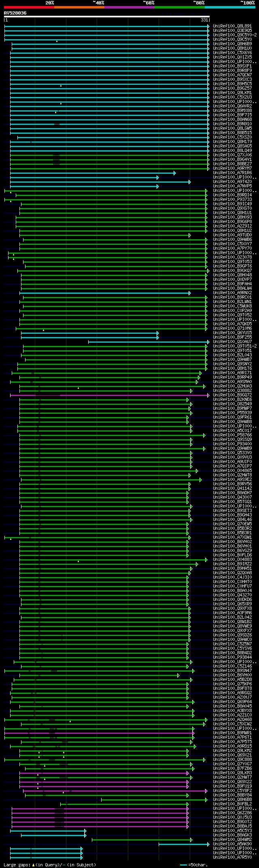Click hit label UniRef100_B9RDI4
The width and height of the screenshot is (259, 868).
[232, 195]
